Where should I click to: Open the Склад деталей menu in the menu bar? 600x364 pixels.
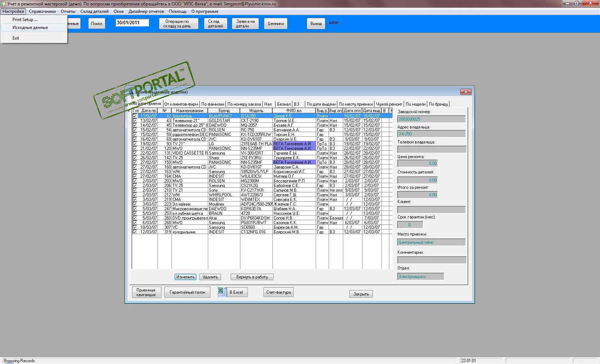(x=94, y=11)
